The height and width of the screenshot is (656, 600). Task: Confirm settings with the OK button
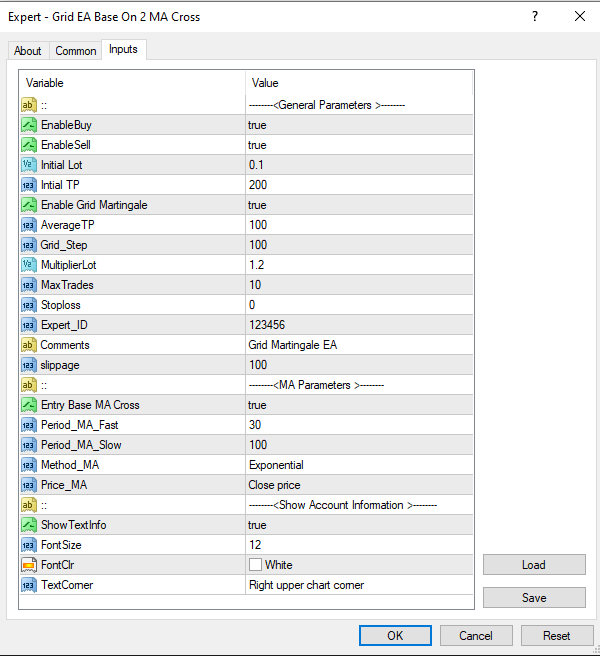click(395, 635)
